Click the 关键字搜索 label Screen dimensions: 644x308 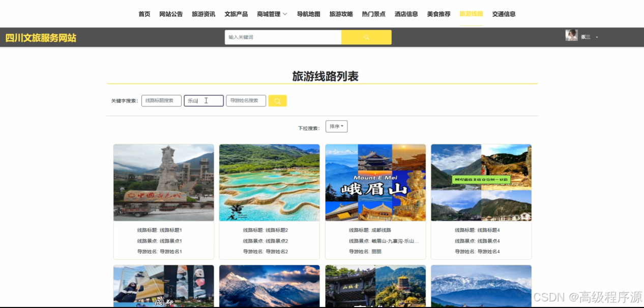click(x=125, y=101)
